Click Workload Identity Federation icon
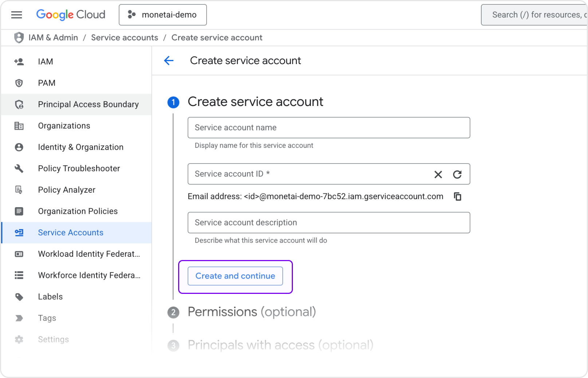Viewport: 588px width, 378px height. [x=19, y=254]
